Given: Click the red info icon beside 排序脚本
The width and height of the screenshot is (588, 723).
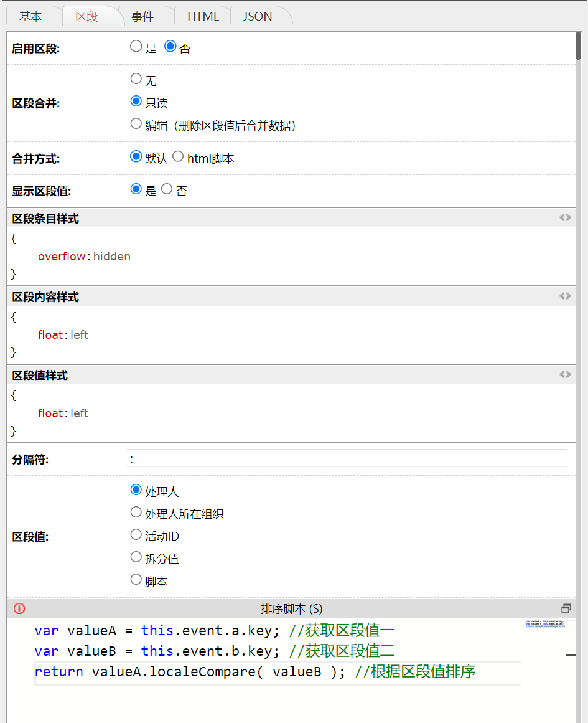Looking at the screenshot, I should pos(19,608).
